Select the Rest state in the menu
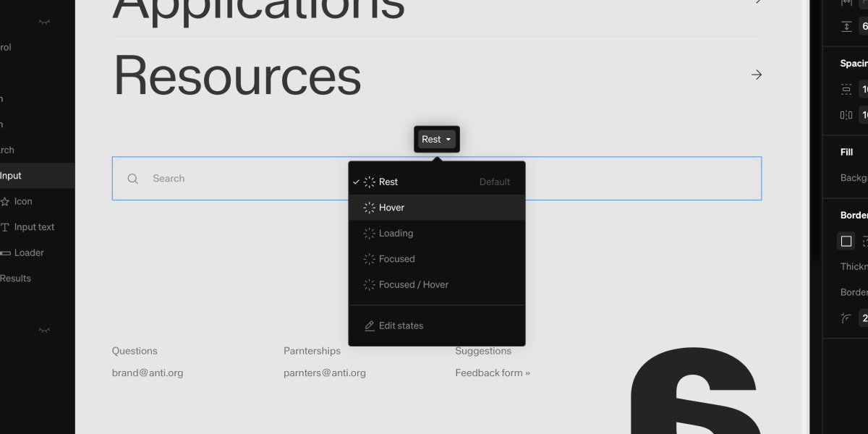Screen dimensions: 868x434 [437, 182]
